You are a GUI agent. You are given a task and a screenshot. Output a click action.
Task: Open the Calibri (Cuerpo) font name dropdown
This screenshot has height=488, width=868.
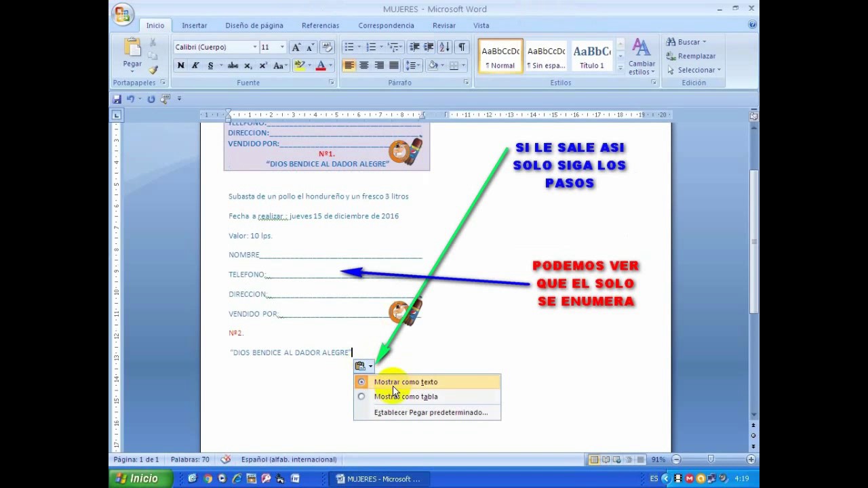coord(255,47)
